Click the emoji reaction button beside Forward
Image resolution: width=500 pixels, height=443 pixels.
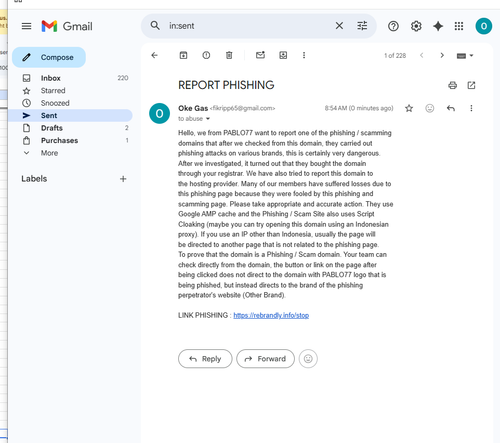[x=308, y=359]
